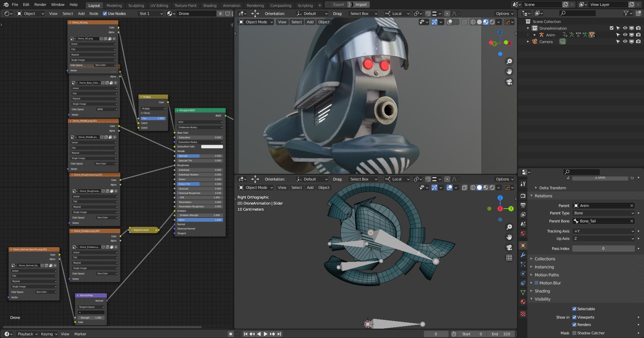This screenshot has width=644, height=338.
Task: Open the Output properties tab icon
Action: pyautogui.click(x=523, y=205)
